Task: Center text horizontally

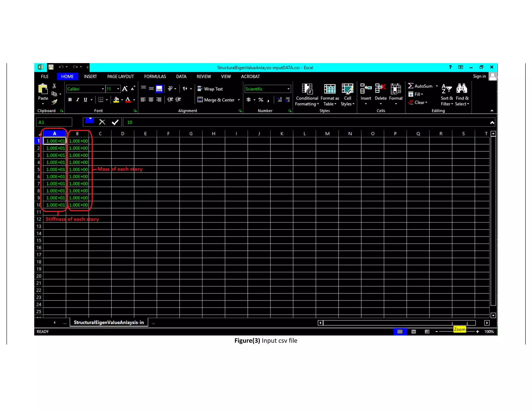Action: (x=151, y=100)
